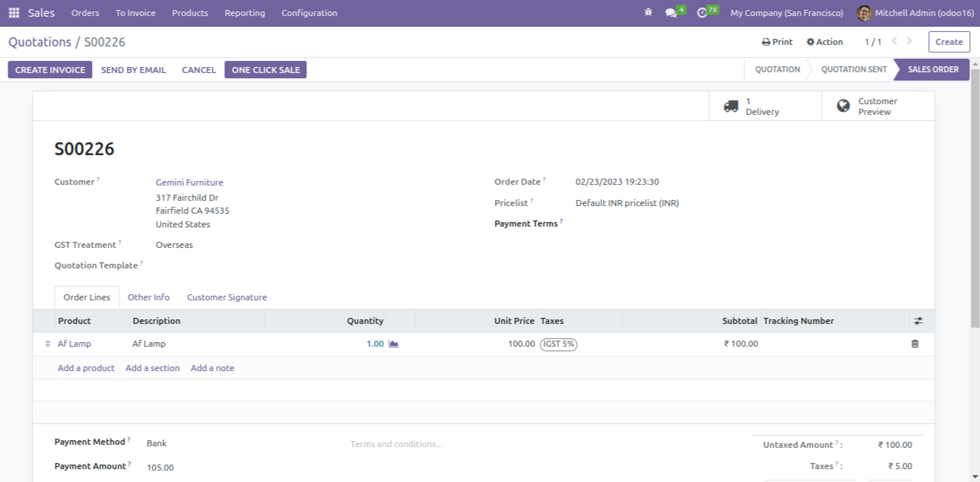The width and height of the screenshot is (980, 482).
Task: Open the Reporting menu
Action: (x=245, y=13)
